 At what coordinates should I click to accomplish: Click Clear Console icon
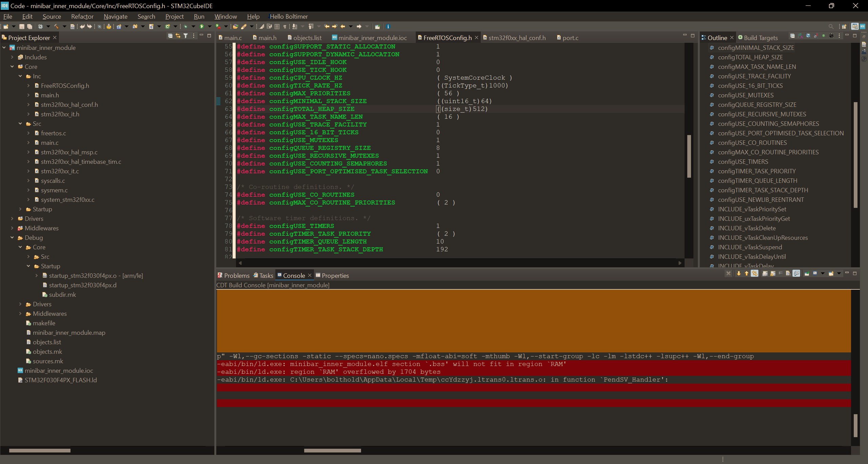point(788,274)
